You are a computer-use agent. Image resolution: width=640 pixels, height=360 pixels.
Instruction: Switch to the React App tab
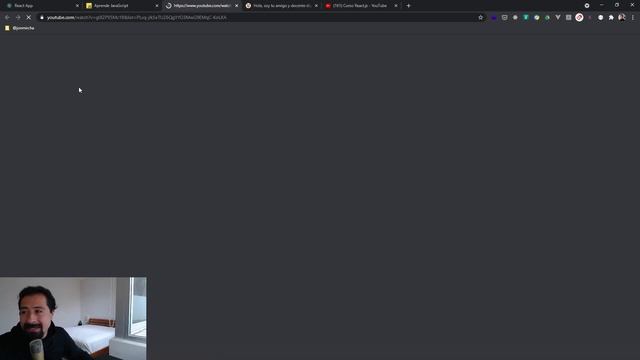click(41, 6)
